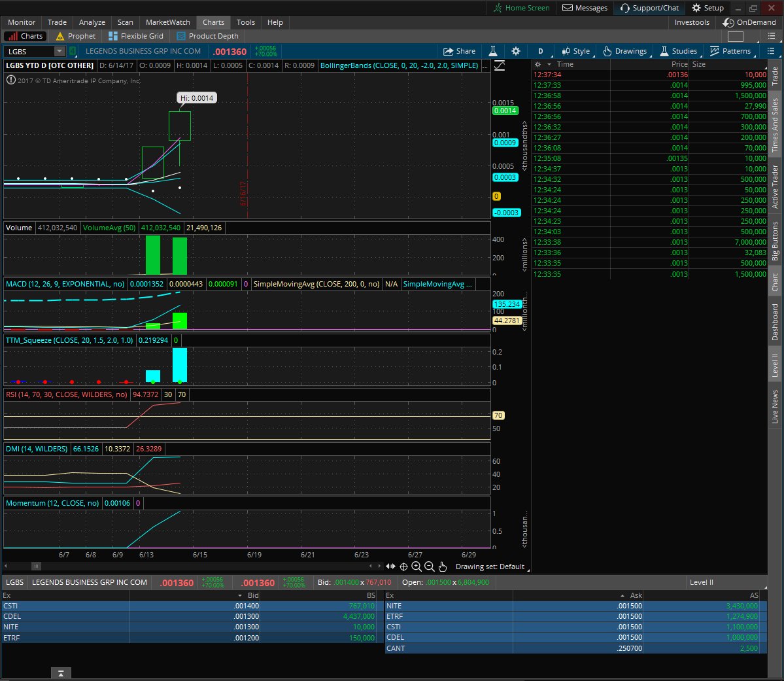
Task: Click the Momentum study label
Action: 52,503
